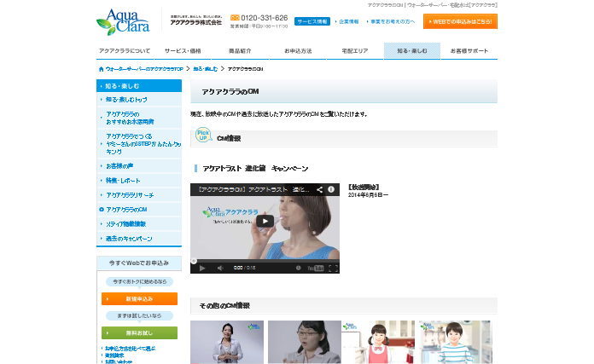Click ウォーターサーバーのアクアクララTOP breadcrumb link

(x=144, y=69)
